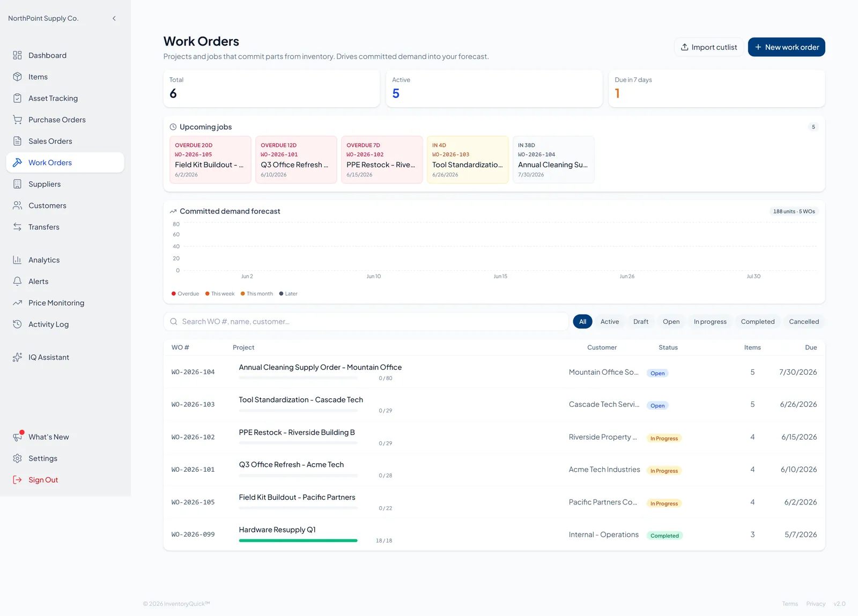The image size is (858, 616).
Task: Click the Upcoming jobs clock icon
Action: [x=173, y=127]
